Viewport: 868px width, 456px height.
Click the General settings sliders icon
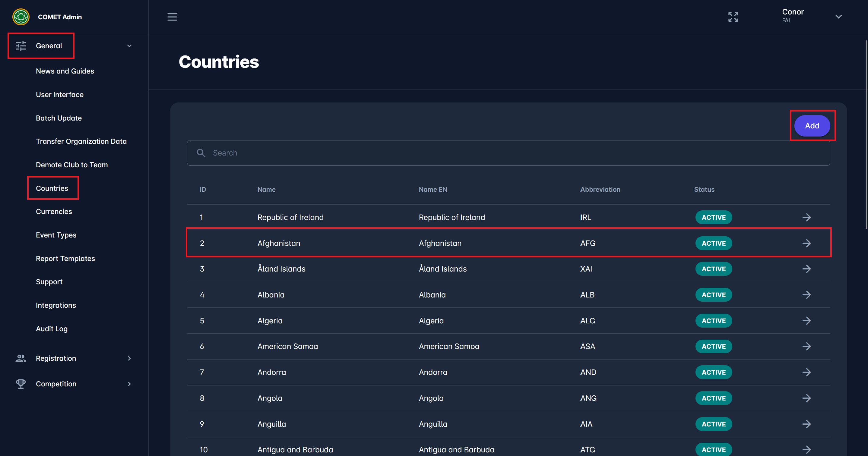click(x=21, y=46)
